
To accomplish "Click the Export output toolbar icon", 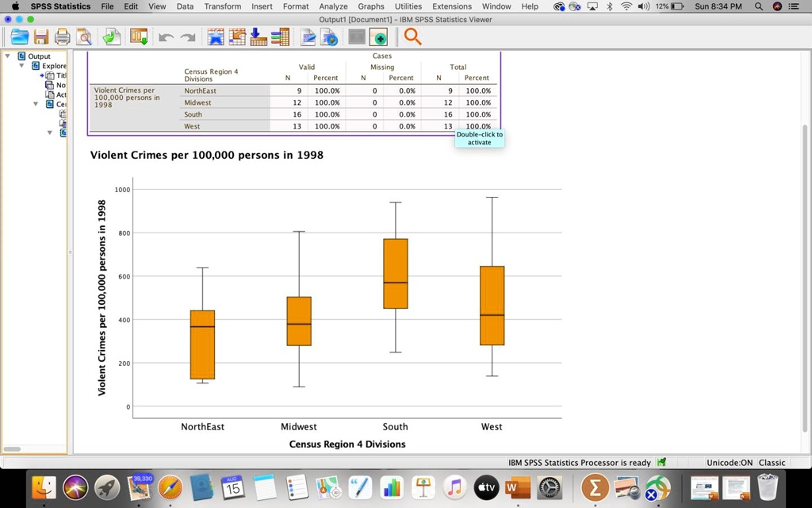I will pyautogui.click(x=112, y=37).
